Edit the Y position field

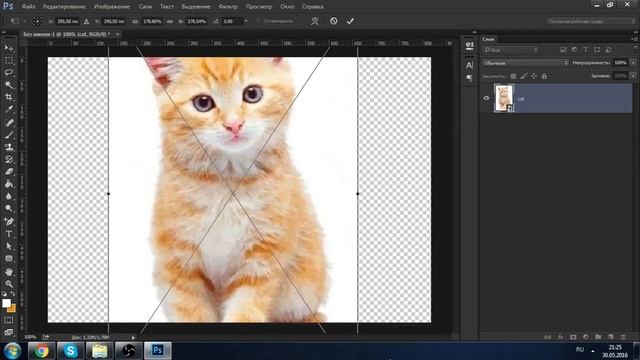(113, 21)
